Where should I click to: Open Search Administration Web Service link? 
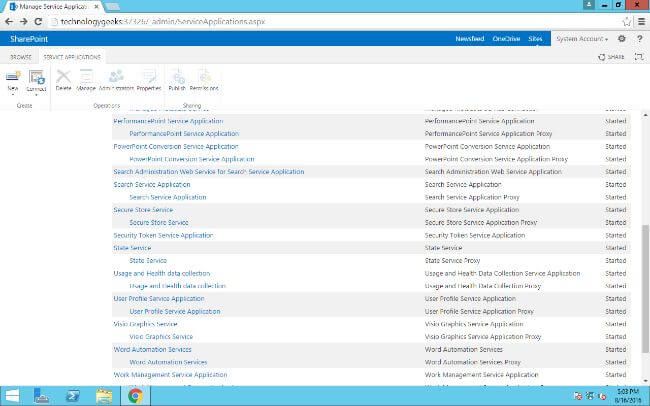tap(209, 172)
